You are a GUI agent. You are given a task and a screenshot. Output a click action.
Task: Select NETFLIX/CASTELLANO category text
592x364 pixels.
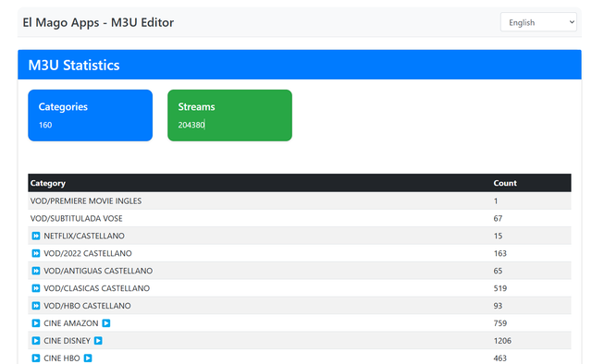pyautogui.click(x=84, y=236)
